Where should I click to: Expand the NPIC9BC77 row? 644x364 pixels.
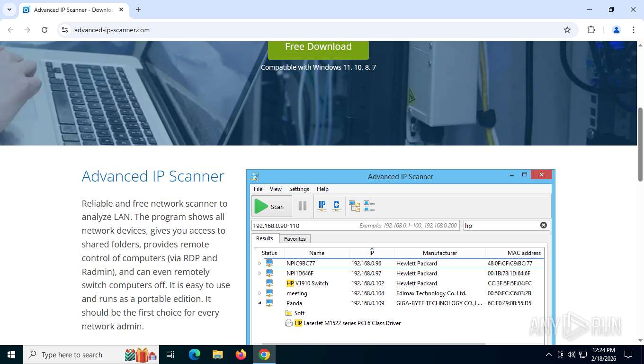point(259,263)
